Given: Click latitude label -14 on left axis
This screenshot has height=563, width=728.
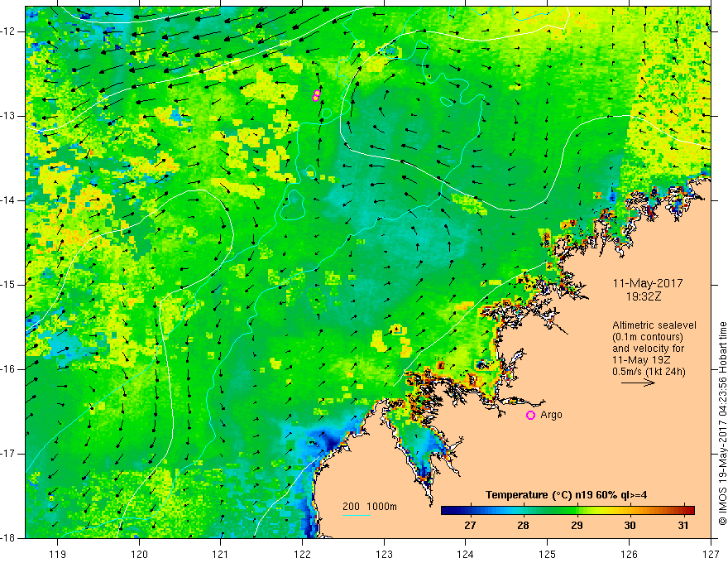Looking at the screenshot, I should coord(9,200).
